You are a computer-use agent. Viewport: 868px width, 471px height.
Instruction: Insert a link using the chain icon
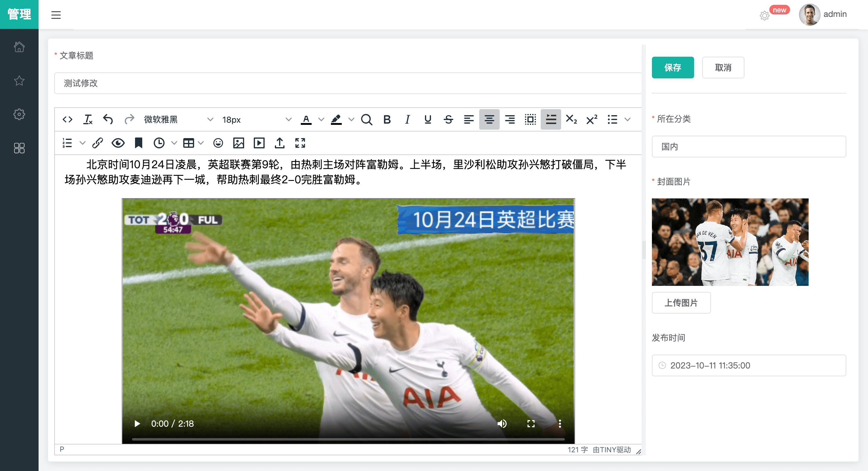(x=97, y=143)
